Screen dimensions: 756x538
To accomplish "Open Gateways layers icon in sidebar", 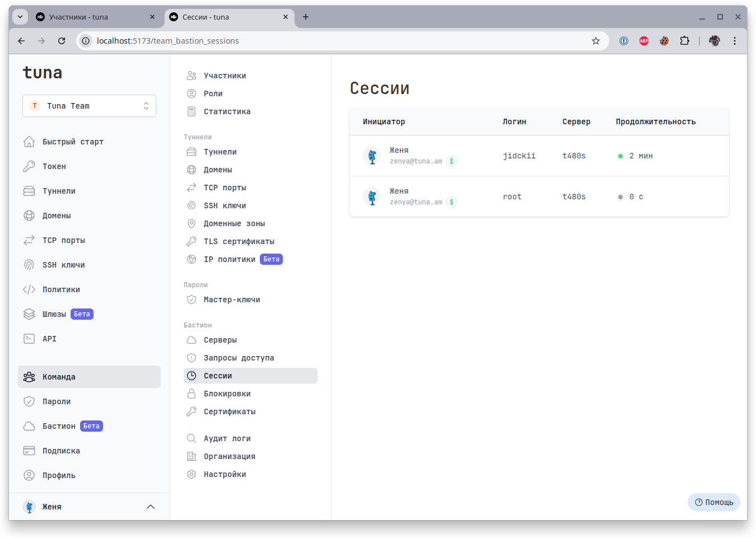I will (29, 314).
